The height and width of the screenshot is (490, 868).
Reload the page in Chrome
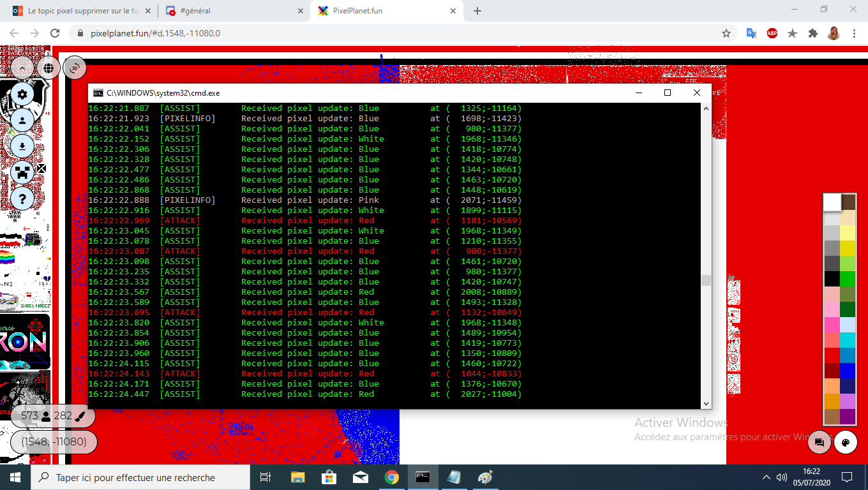click(x=55, y=33)
